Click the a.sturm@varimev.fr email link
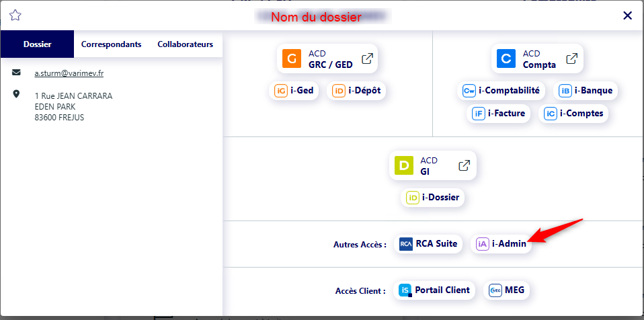 (x=69, y=73)
